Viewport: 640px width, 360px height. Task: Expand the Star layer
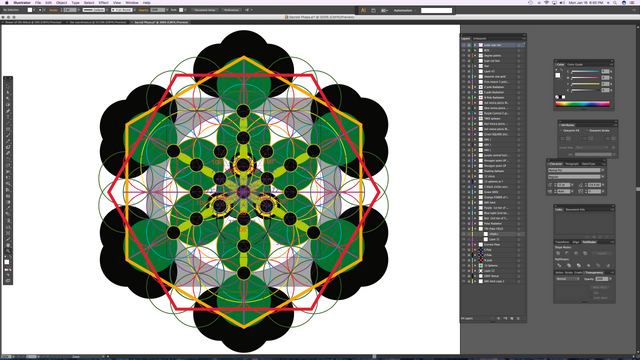[475, 66]
